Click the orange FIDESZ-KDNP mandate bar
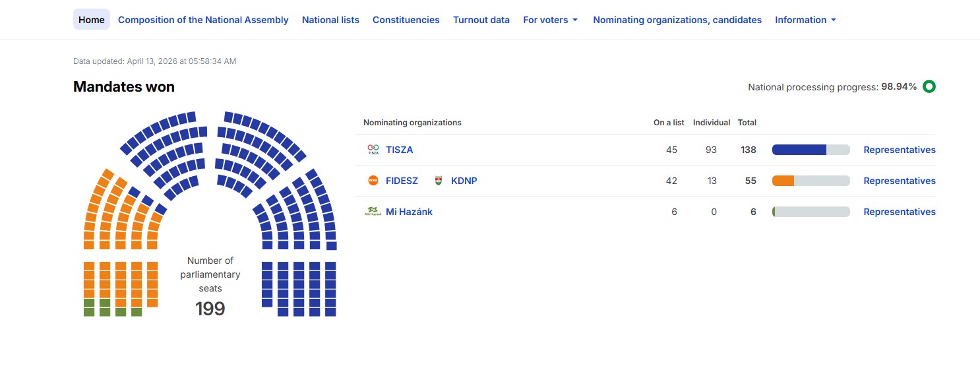 (783, 181)
